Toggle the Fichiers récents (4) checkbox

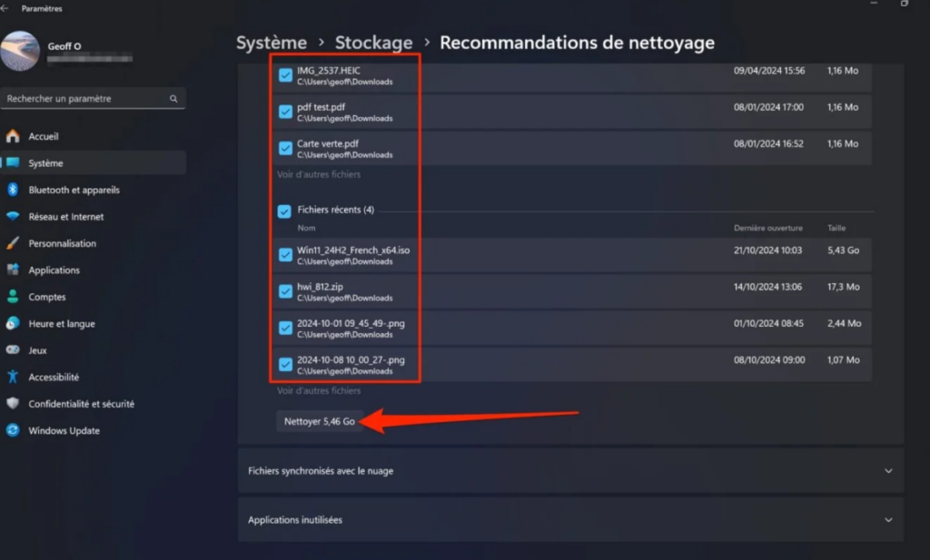coord(284,211)
